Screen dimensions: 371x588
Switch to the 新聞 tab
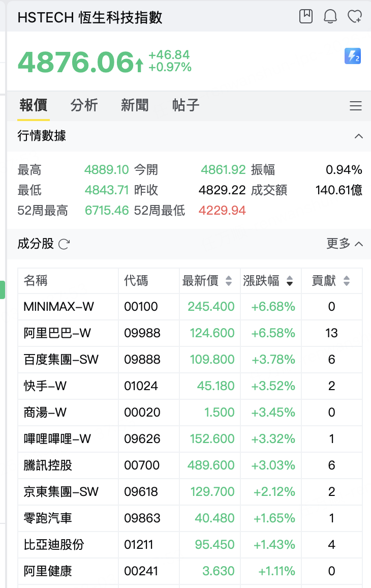click(135, 105)
